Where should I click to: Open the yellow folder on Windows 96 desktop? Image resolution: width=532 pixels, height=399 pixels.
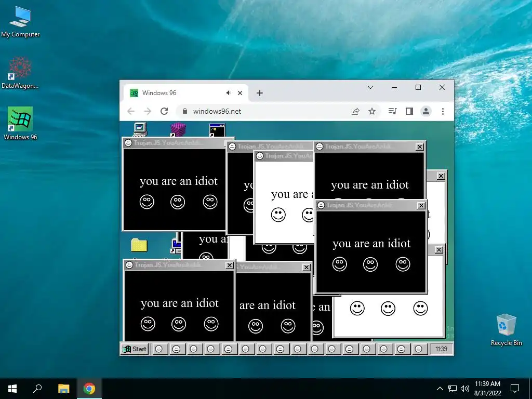pyautogui.click(x=139, y=245)
